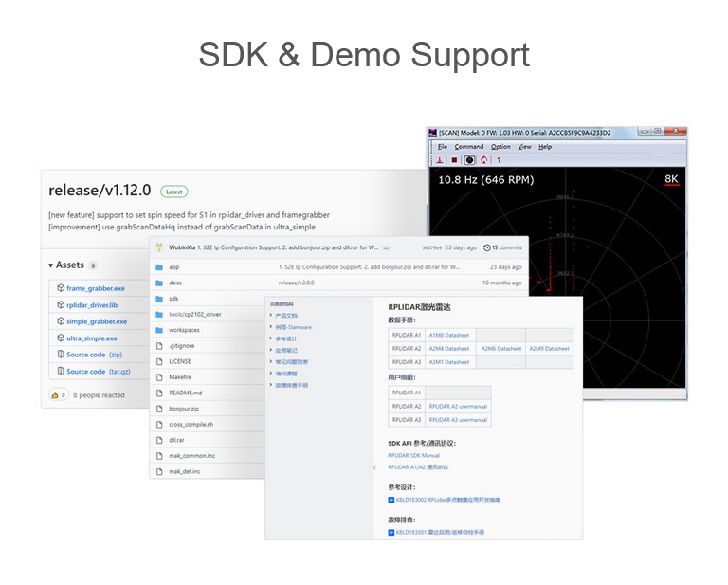Click the sidebar resize handle in docs page
Image resolution: width=728 pixels, height=585 pixels.
pos(374,467)
